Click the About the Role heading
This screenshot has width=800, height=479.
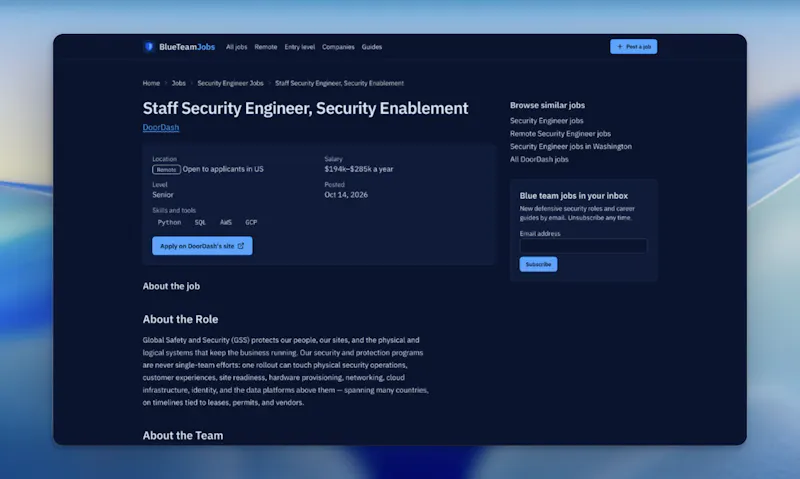click(x=180, y=319)
